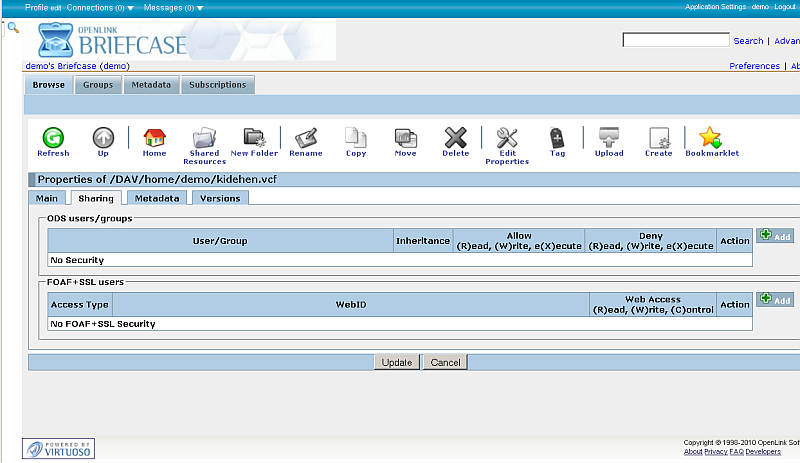Click the Bookmarklet star icon
This screenshot has width=800, height=463.
(710, 137)
